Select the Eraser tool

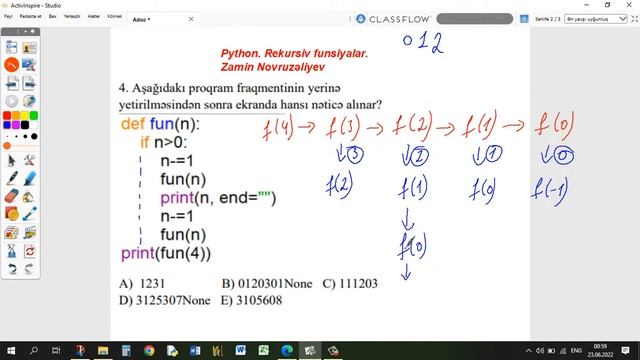point(11,196)
